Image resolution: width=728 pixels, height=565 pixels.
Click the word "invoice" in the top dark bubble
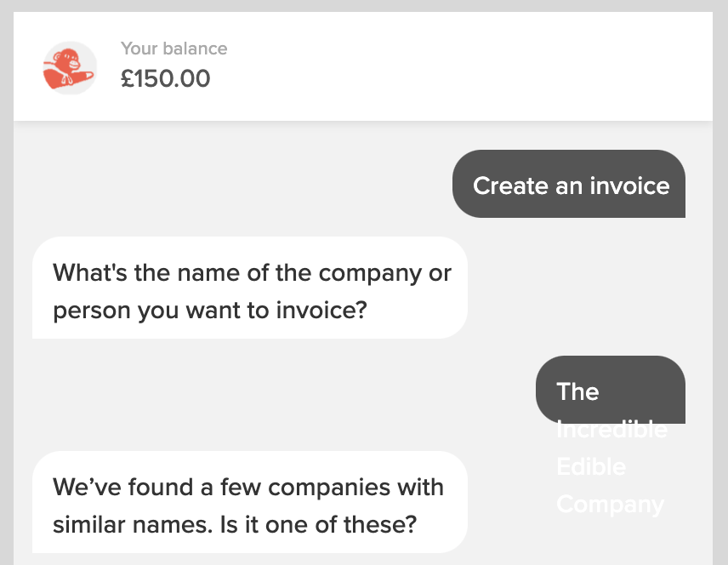629,185
